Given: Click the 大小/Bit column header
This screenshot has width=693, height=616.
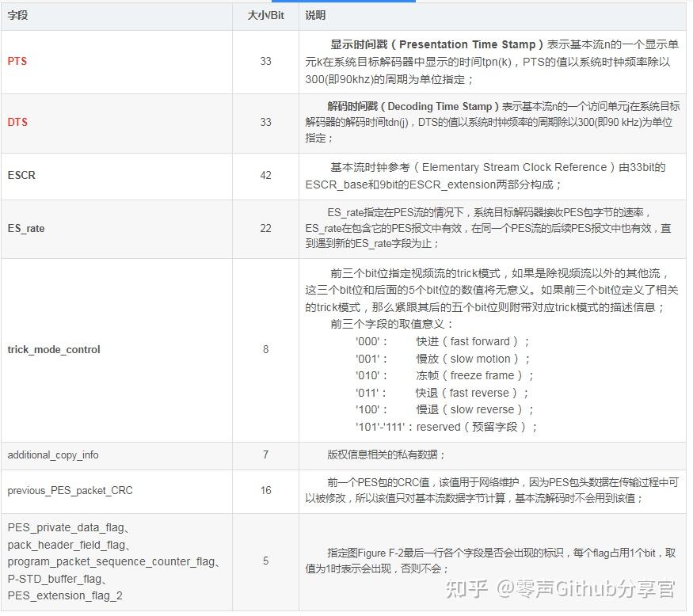Looking at the screenshot, I should click(x=261, y=15).
